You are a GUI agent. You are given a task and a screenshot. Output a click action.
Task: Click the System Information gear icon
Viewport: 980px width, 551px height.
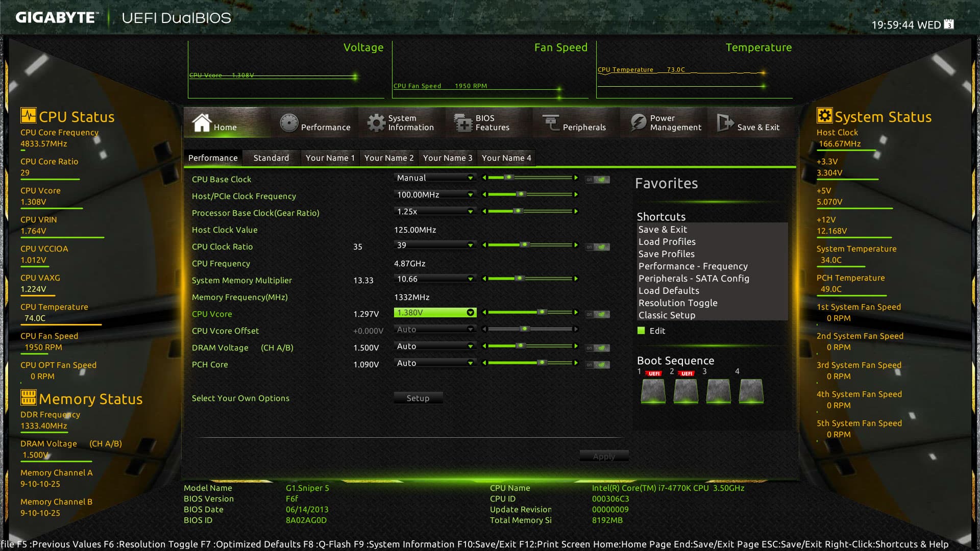tap(376, 123)
